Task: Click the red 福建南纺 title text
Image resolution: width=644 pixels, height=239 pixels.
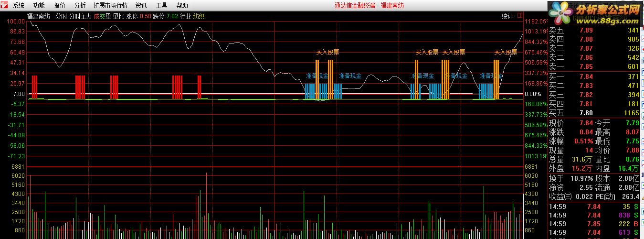Action: point(392,5)
